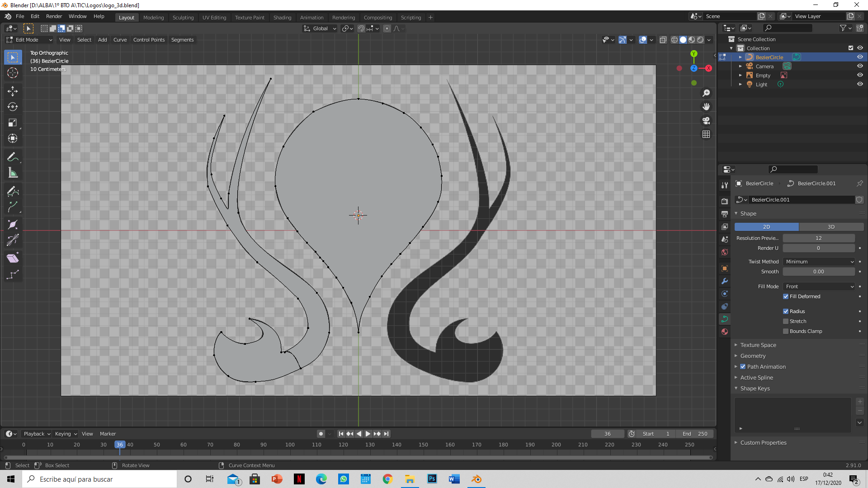Activate the Cursor tool
The width and height of the screenshot is (868, 488).
click(x=13, y=73)
